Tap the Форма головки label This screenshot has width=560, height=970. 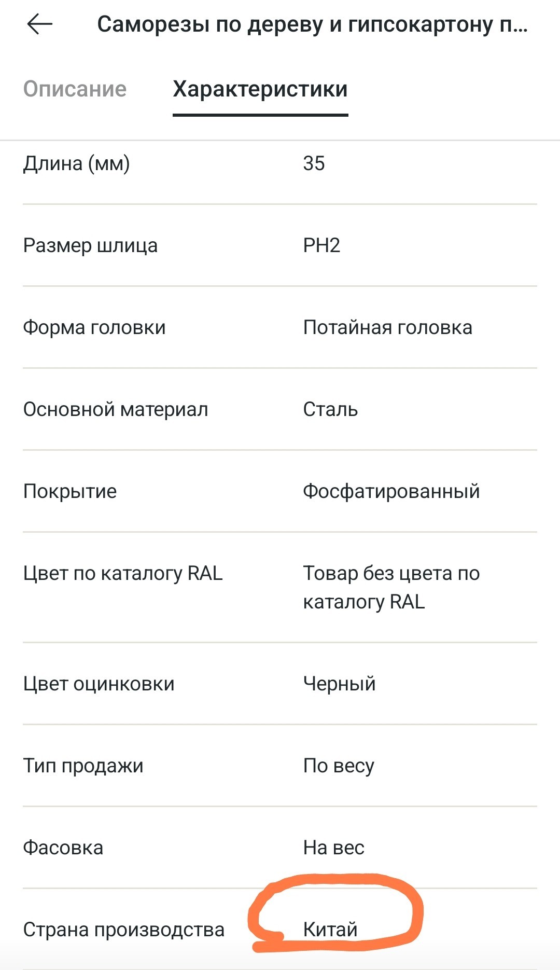[94, 328]
